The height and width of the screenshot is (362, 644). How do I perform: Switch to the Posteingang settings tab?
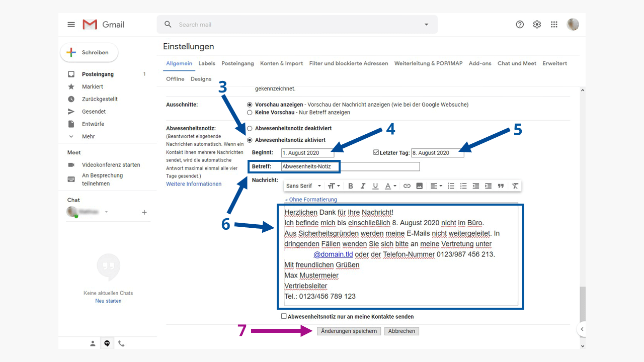(238, 64)
